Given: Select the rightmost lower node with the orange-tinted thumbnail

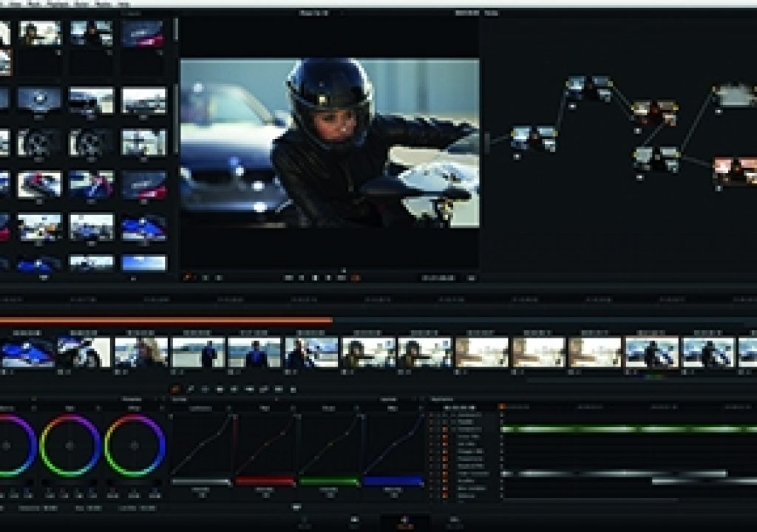Looking at the screenshot, I should point(736,171).
